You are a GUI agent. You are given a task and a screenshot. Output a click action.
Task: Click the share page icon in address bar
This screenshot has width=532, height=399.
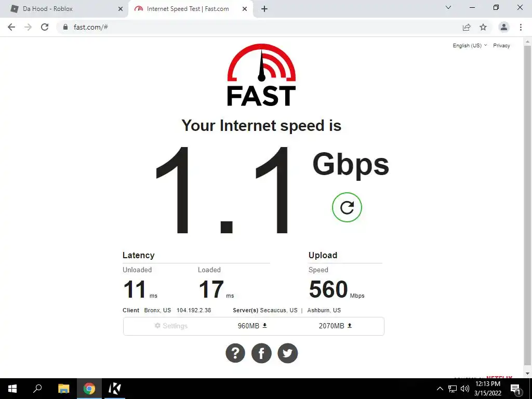[467, 27]
